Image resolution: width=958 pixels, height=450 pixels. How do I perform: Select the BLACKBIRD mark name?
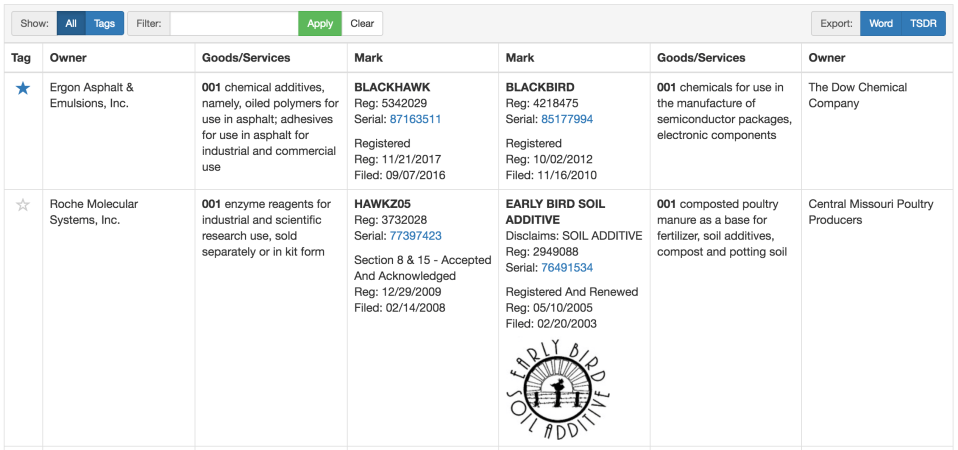click(540, 87)
